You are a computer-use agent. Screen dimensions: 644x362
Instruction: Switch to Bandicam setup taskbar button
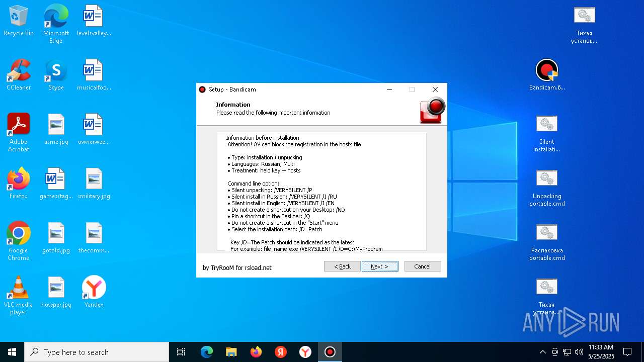click(x=330, y=352)
